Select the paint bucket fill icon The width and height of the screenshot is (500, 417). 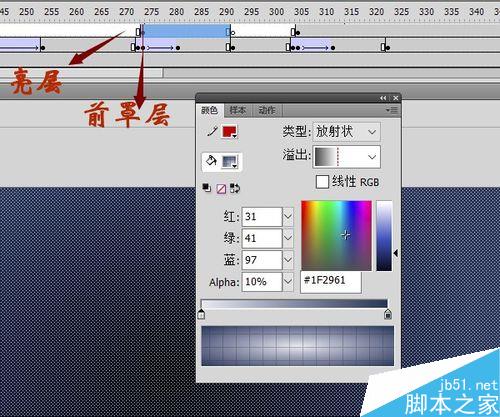pos(211,161)
